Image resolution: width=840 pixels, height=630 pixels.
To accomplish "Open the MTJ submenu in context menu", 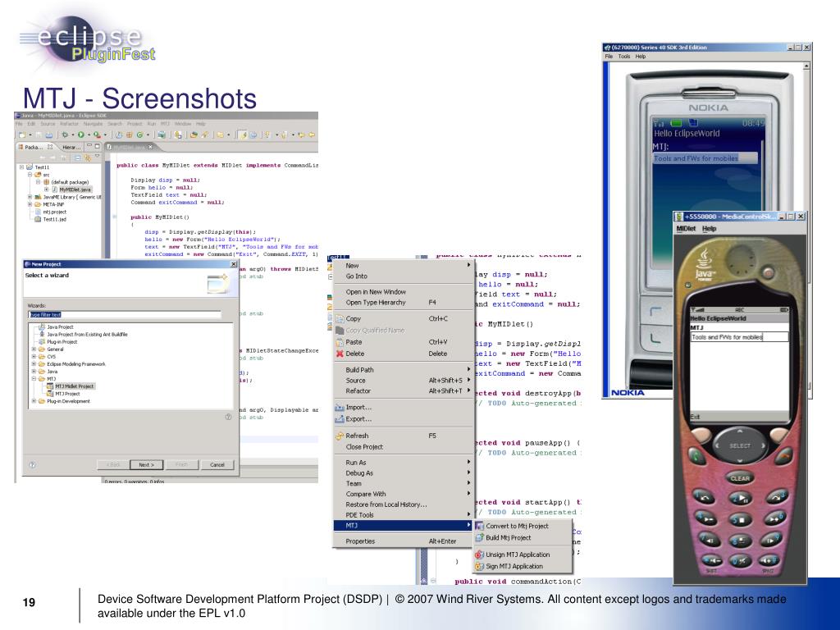I will click(402, 526).
